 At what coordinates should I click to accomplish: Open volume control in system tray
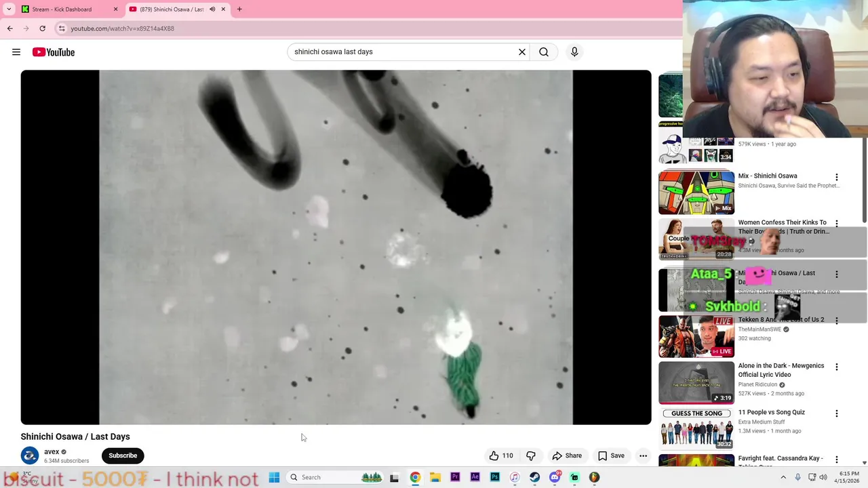click(x=823, y=477)
